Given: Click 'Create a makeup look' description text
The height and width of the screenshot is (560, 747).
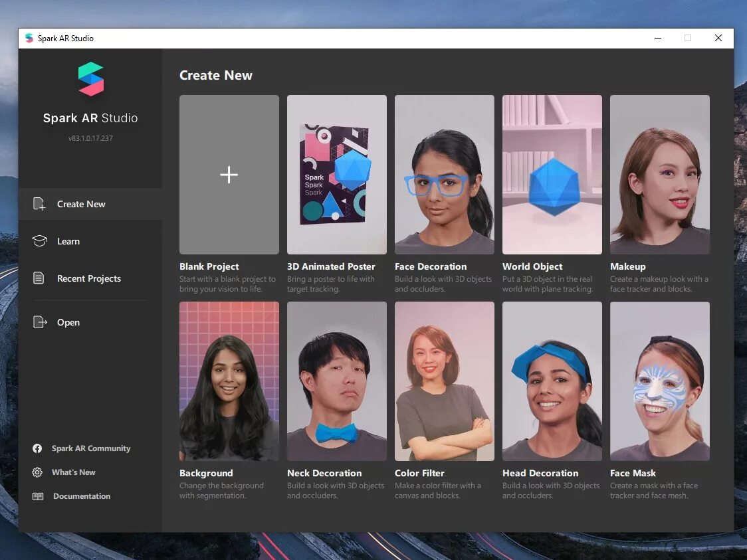Looking at the screenshot, I should (x=659, y=284).
